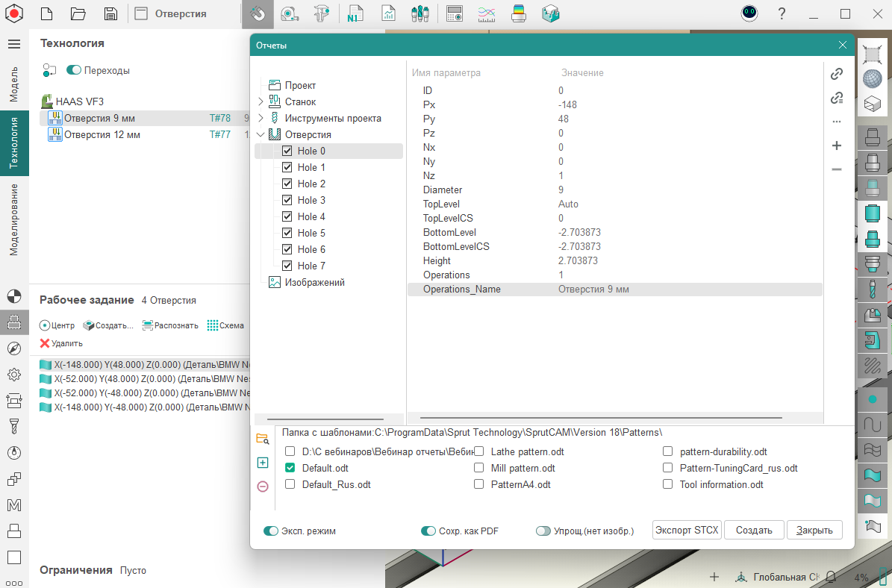The height and width of the screenshot is (588, 892).
Task: Expand the Станок tree node
Action: pos(261,101)
